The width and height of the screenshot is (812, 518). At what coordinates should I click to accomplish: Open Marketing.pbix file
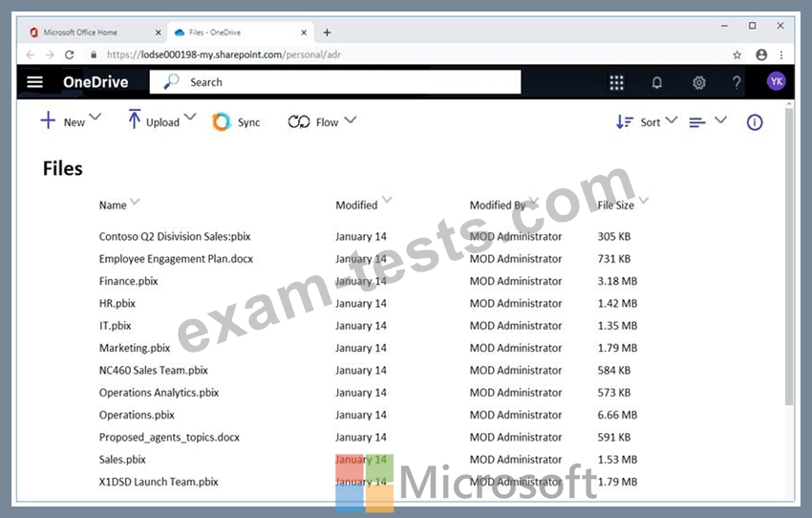[x=135, y=348]
